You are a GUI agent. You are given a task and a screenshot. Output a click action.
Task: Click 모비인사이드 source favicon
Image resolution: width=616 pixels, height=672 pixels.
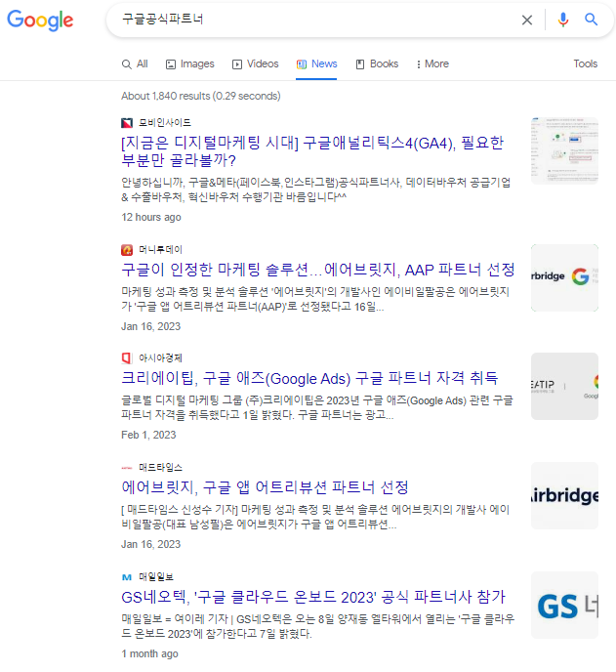point(127,123)
